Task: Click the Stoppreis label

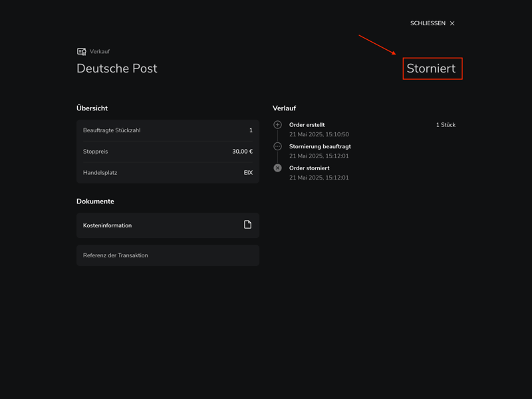Action: [x=95, y=152]
